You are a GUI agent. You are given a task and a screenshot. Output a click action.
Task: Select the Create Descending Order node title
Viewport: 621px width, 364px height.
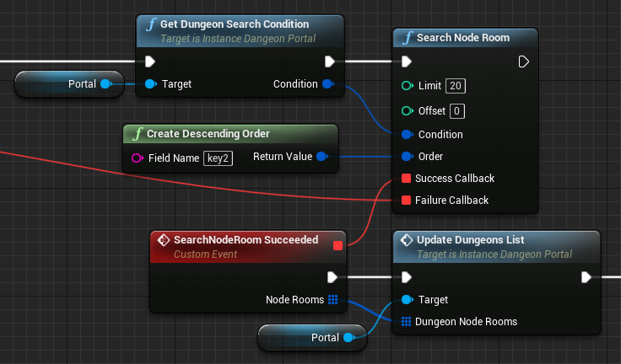coord(208,134)
